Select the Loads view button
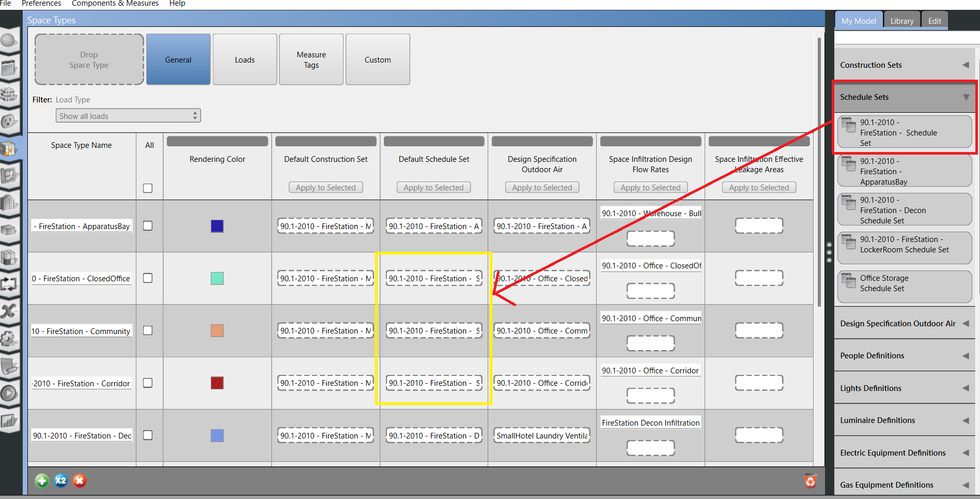The image size is (980, 499). click(245, 59)
